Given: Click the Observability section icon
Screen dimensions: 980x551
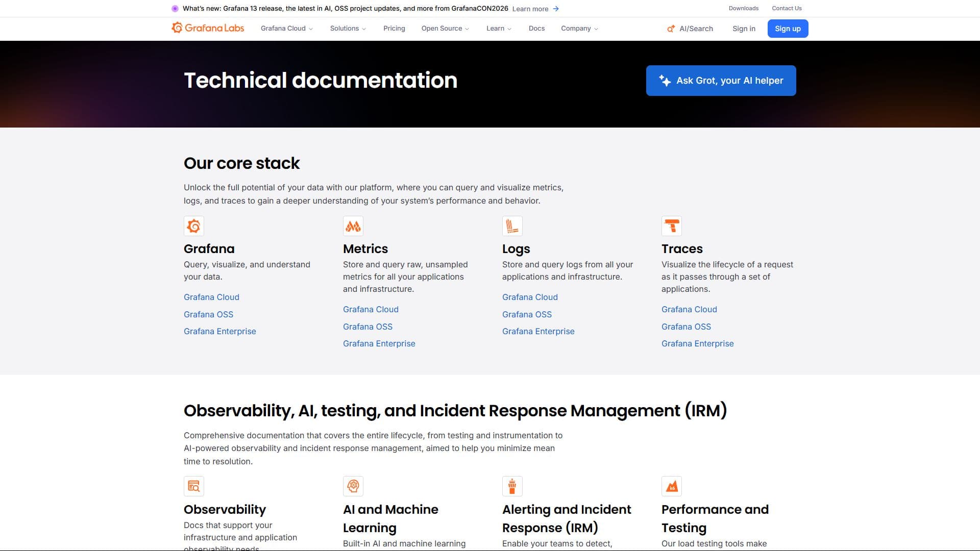Looking at the screenshot, I should pos(194,486).
